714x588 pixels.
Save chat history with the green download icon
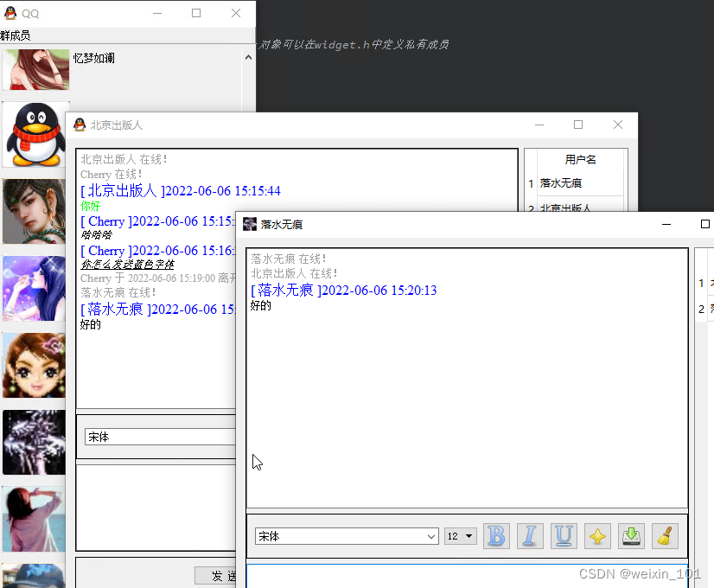[631, 536]
